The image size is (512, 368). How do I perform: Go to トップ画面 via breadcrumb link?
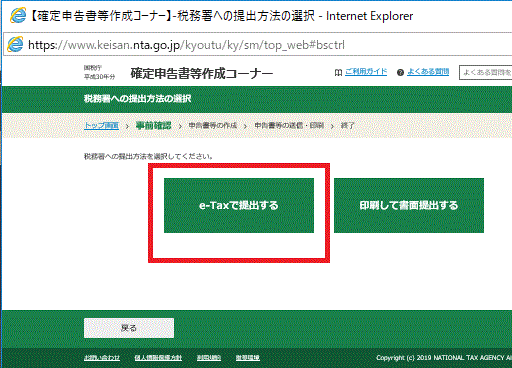101,126
